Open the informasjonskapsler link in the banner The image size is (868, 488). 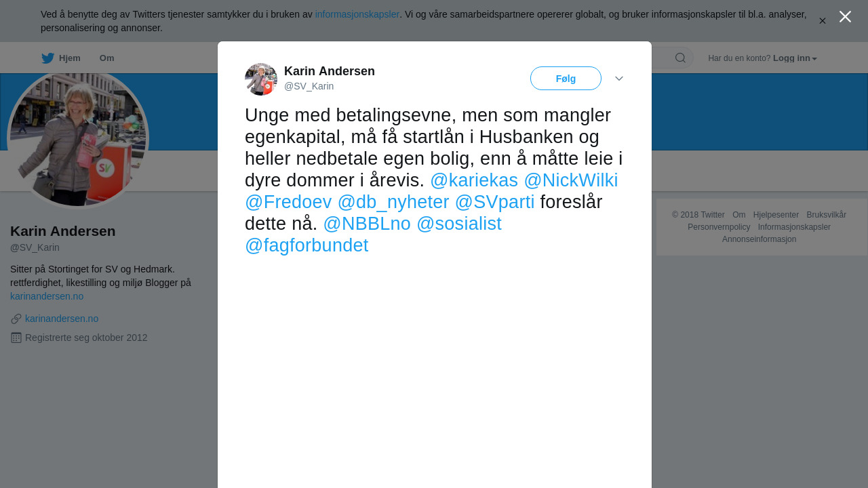[x=357, y=14]
